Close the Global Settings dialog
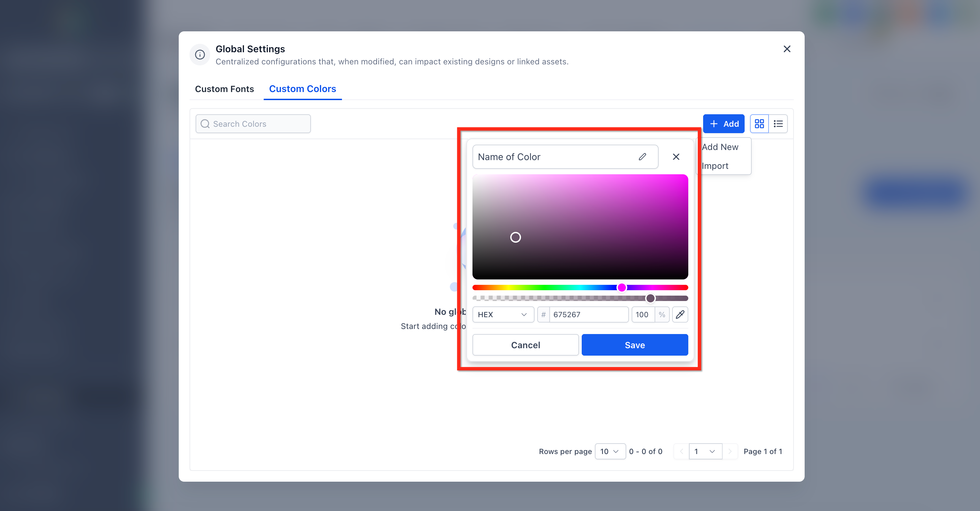The height and width of the screenshot is (511, 980). 787,49
